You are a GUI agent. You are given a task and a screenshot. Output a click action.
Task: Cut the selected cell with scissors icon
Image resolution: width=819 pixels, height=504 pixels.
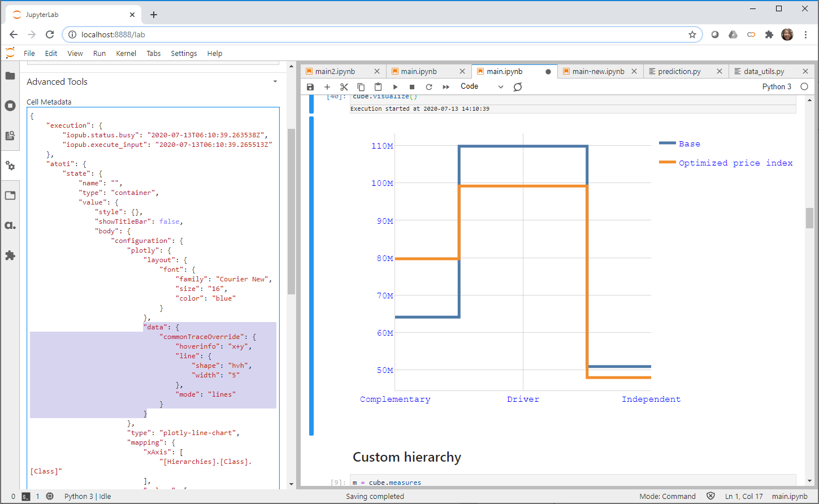click(x=344, y=86)
